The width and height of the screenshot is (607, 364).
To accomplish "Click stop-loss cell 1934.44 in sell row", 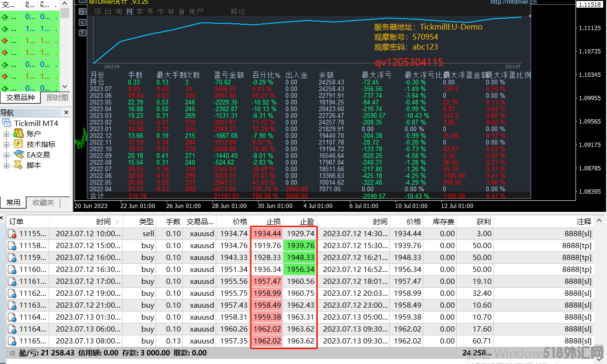I will click(267, 234).
